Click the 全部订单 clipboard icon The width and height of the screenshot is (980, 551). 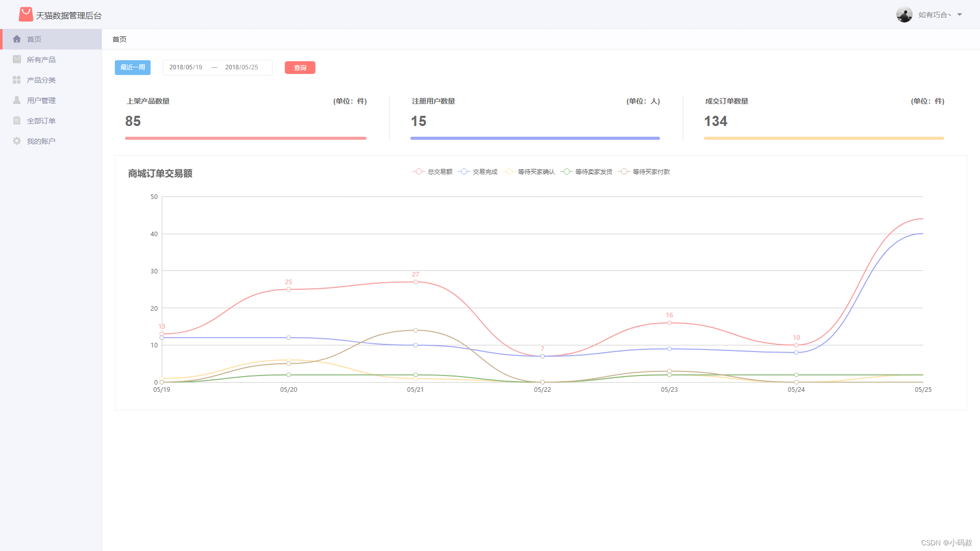(x=17, y=121)
